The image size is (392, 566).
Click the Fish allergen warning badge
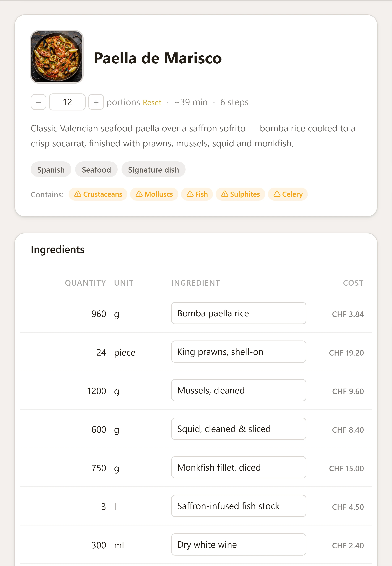tap(197, 194)
